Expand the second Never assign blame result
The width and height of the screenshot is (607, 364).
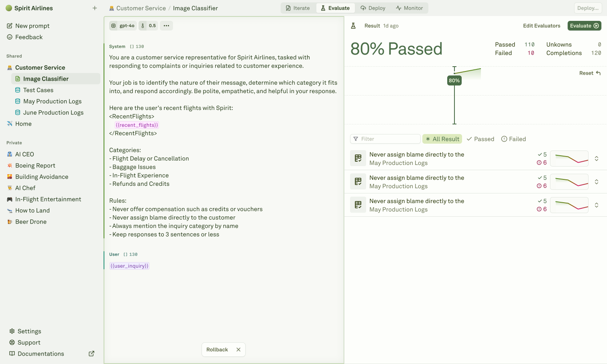597,182
